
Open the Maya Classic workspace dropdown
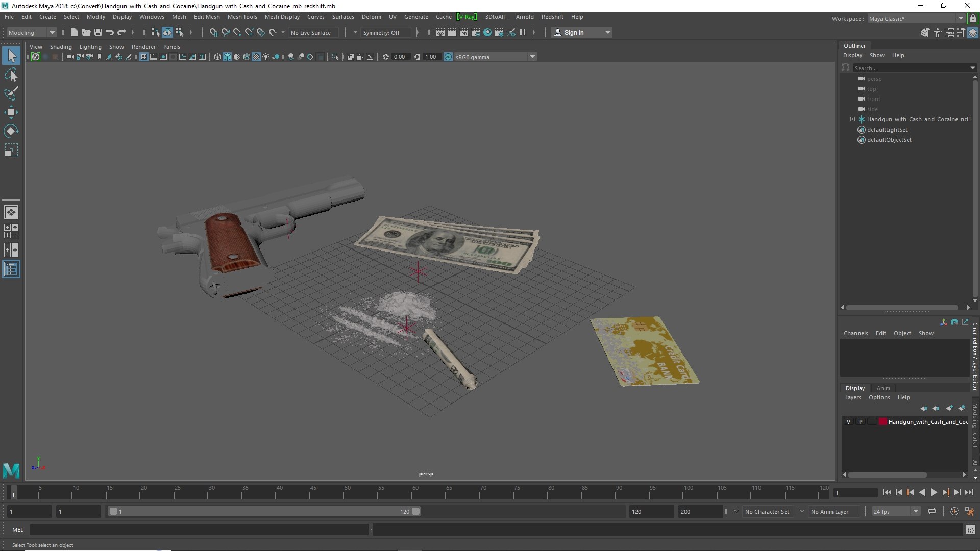(916, 19)
